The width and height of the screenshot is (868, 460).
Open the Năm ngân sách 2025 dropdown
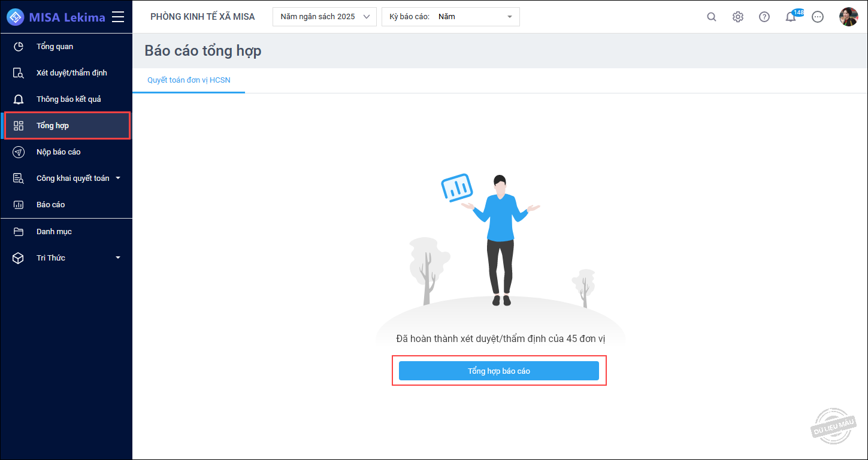click(x=324, y=17)
